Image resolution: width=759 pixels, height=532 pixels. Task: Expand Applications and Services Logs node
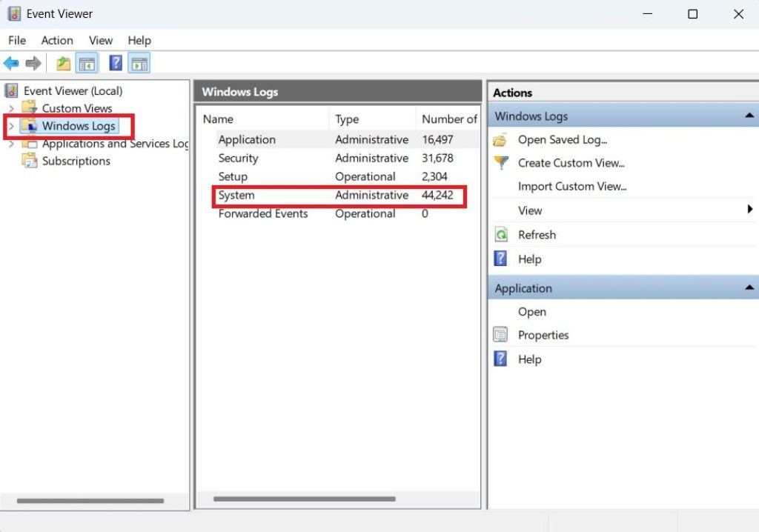pos(12,143)
